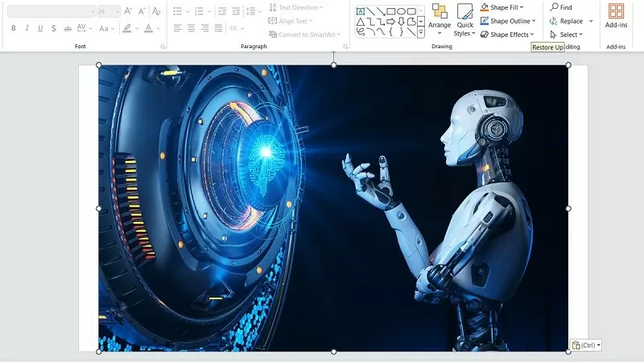Image resolution: width=644 pixels, height=362 pixels.
Task: Open the Shape Fill menu
Action: coord(502,7)
